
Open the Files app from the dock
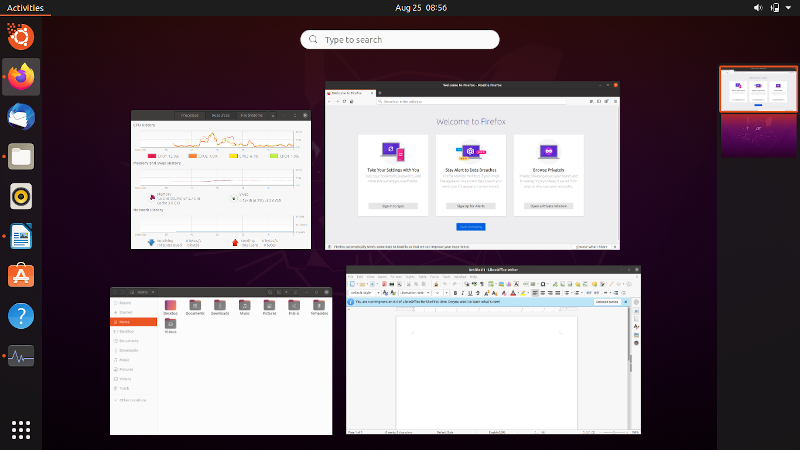21,156
